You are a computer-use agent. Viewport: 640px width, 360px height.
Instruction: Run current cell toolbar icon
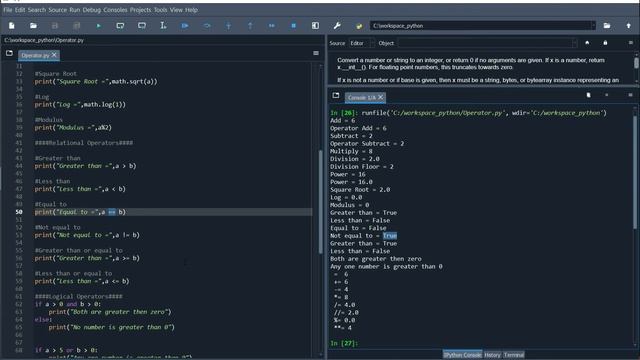tap(120, 26)
